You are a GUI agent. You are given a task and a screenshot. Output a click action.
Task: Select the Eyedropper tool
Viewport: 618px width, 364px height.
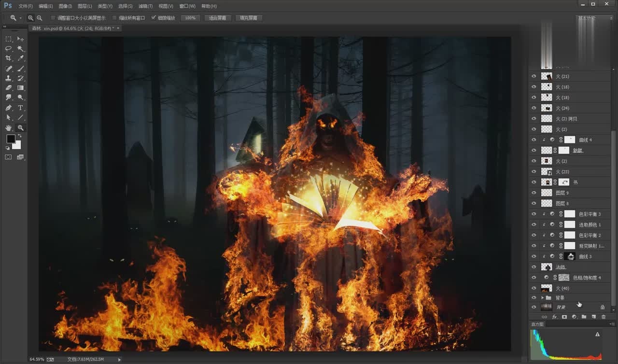point(20,58)
